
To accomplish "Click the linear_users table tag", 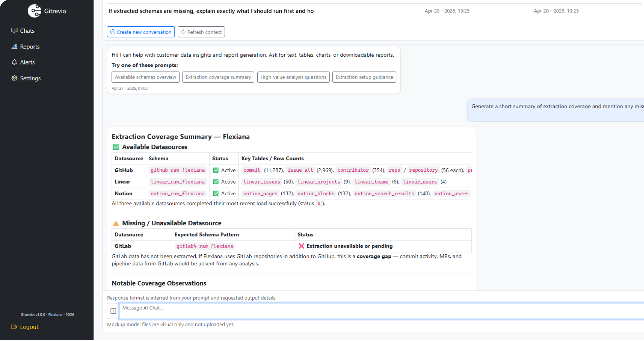I will 420,182.
